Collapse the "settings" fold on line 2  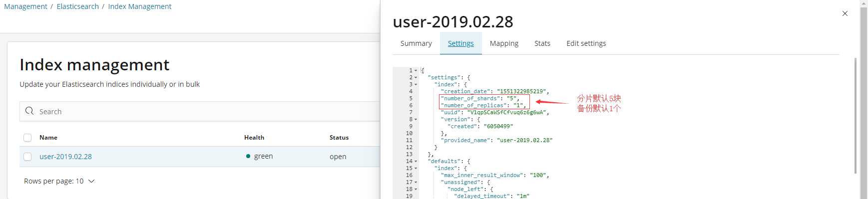click(416, 77)
